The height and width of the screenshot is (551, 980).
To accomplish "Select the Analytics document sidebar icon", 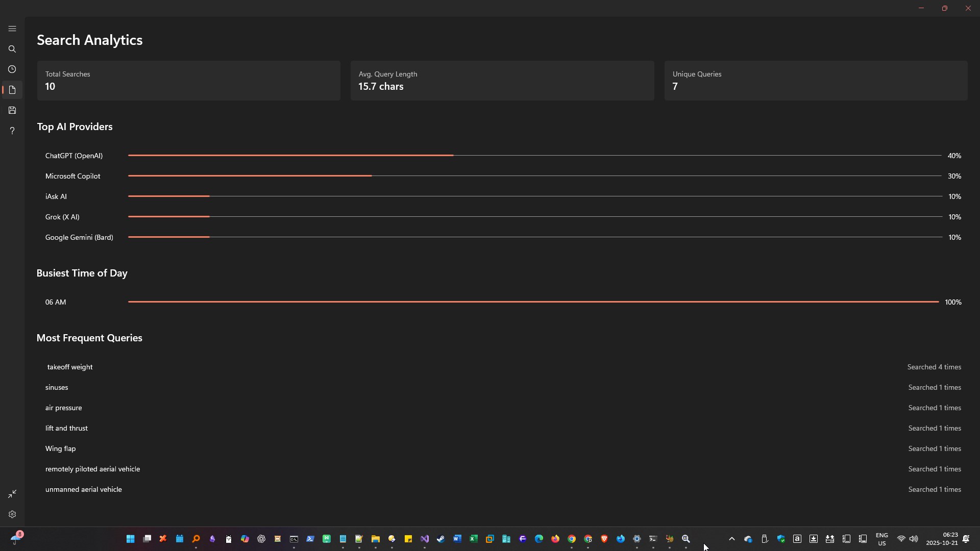I will click(12, 90).
